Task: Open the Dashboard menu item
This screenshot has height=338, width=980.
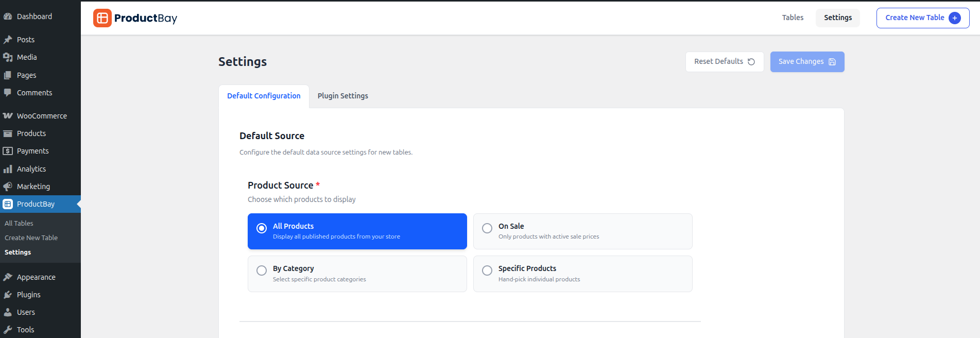Action: point(40,16)
